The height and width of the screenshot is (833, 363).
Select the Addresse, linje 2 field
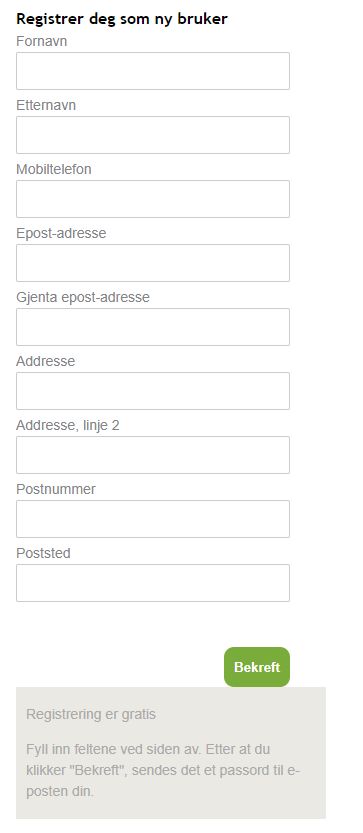(x=153, y=455)
